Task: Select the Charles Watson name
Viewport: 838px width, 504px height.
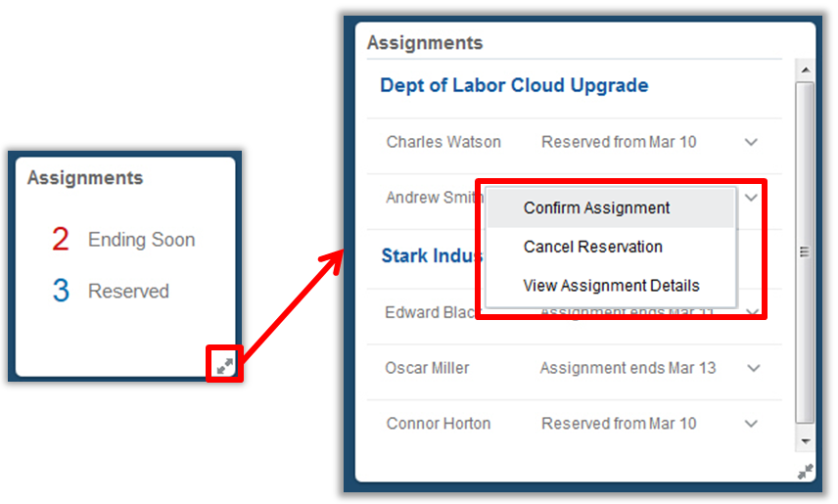Action: [443, 142]
